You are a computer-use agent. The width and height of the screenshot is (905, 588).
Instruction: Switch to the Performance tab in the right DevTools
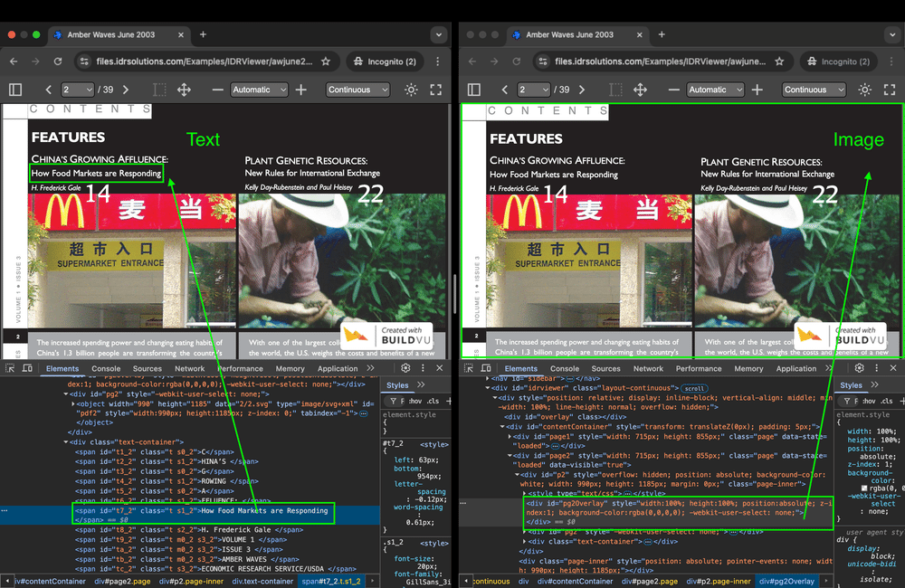pos(699,368)
